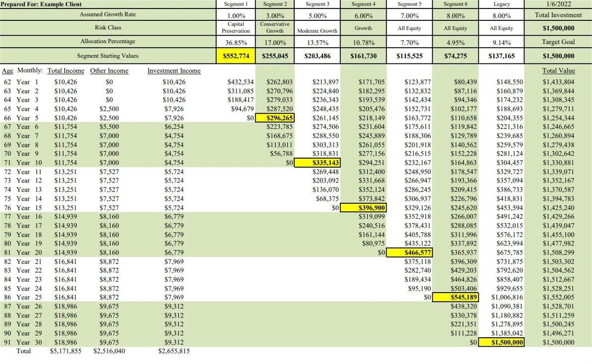Select the Risk Class label
The width and height of the screenshot is (592, 364).
pos(108,28)
